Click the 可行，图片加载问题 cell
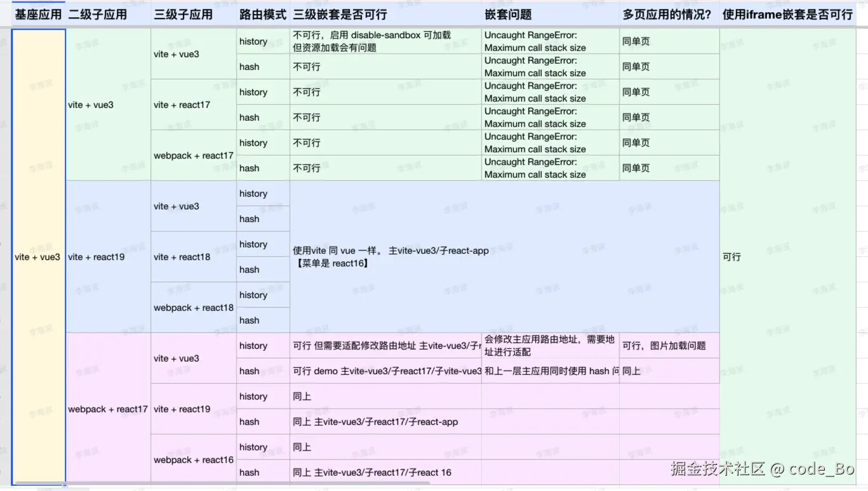868x491 pixels. pyautogui.click(x=669, y=346)
